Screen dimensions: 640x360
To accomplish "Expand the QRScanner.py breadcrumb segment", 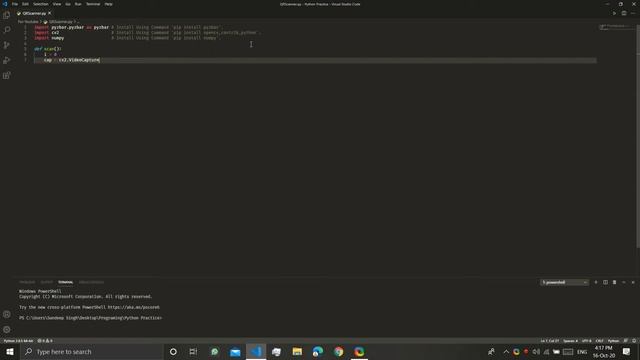I will click(x=60, y=22).
